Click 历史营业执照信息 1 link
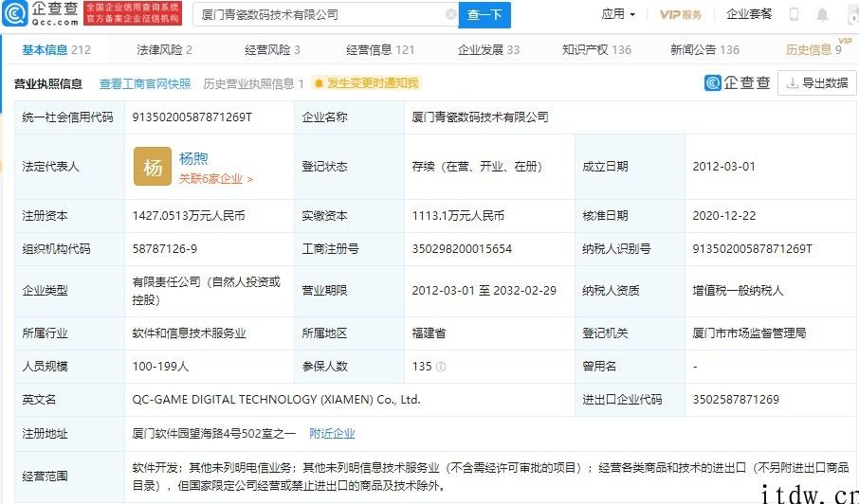The height and width of the screenshot is (504, 859). pyautogui.click(x=253, y=83)
